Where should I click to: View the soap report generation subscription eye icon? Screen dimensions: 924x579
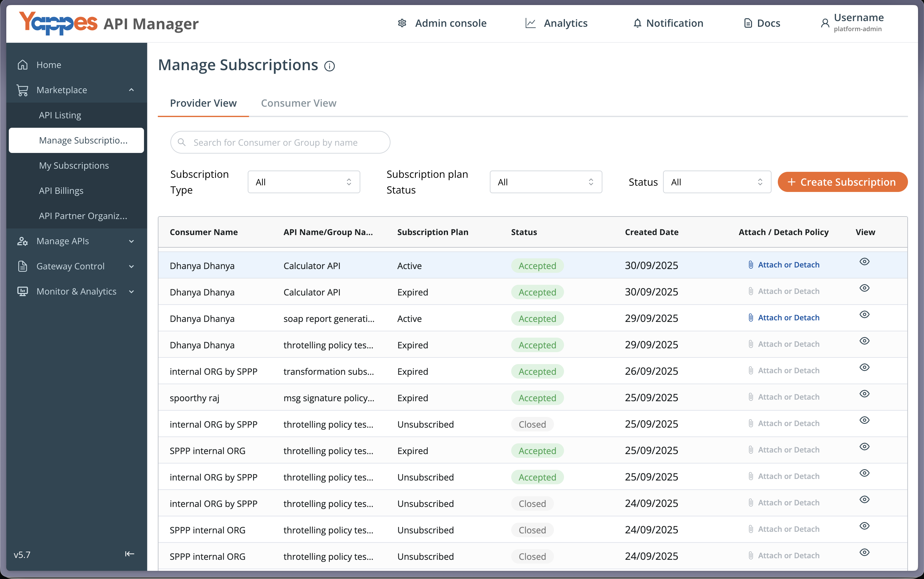point(864,314)
